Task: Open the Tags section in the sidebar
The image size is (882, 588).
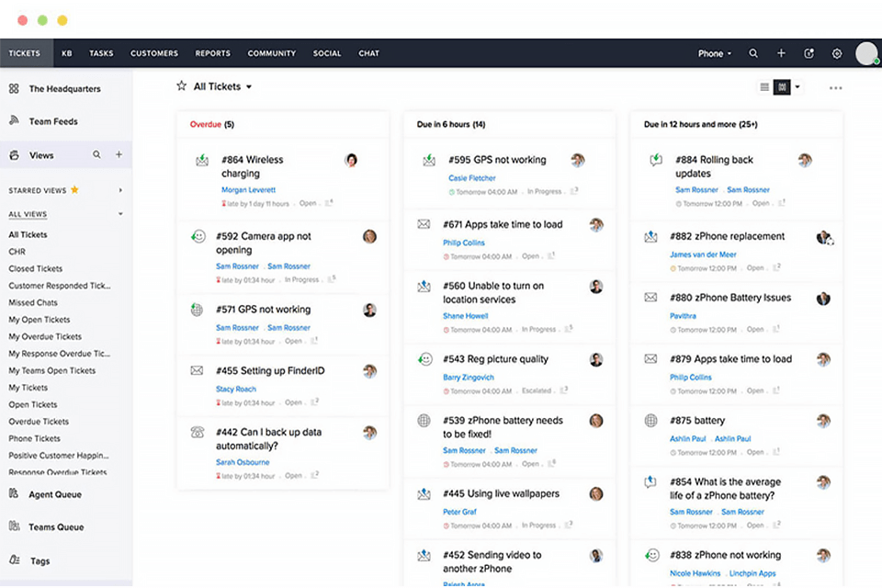Action: [40, 560]
